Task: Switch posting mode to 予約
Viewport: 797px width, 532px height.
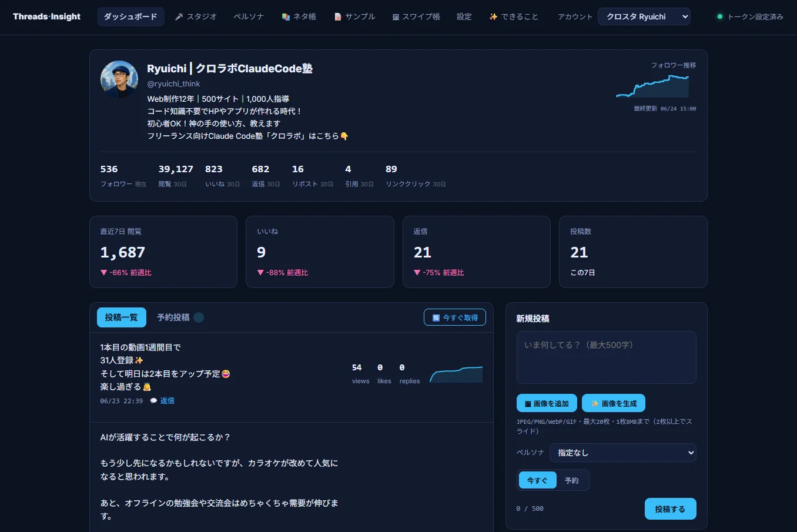Action: tap(571, 480)
